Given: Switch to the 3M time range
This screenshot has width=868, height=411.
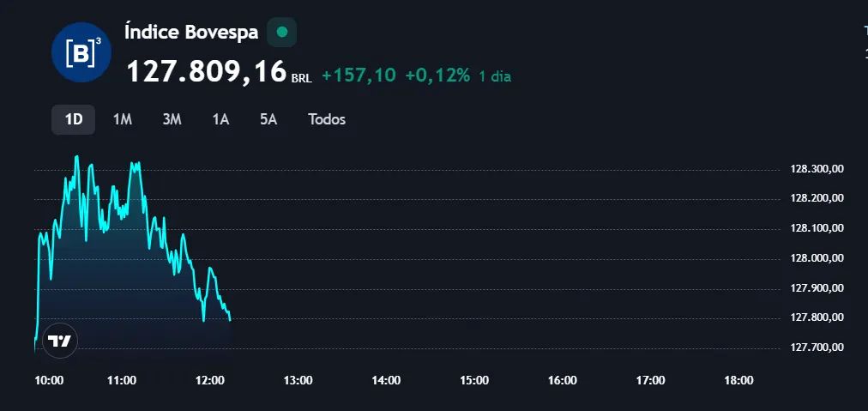Looking at the screenshot, I should [x=172, y=119].
